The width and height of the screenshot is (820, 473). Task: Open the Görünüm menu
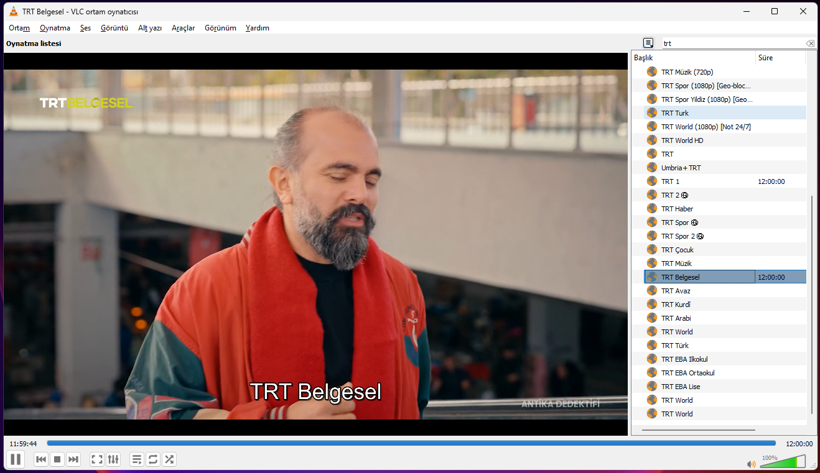point(220,28)
